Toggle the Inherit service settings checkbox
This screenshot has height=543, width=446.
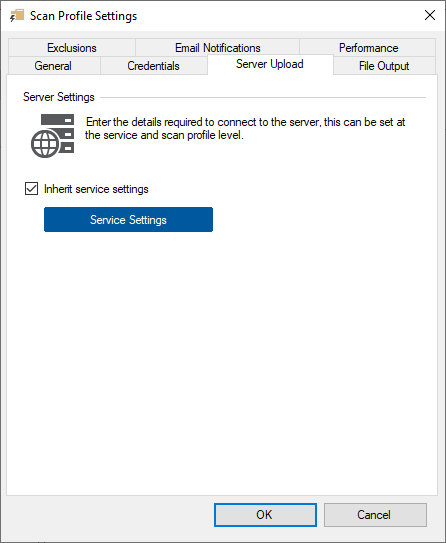31,189
